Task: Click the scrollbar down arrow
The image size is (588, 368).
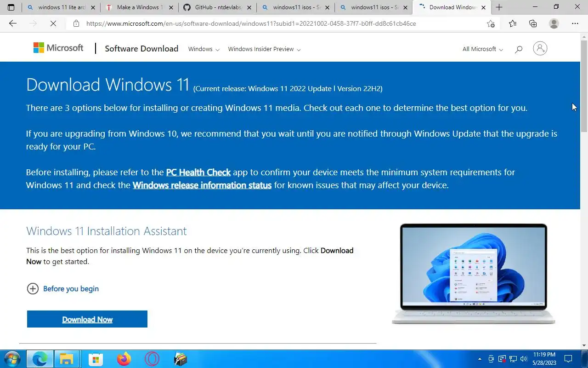Action: [x=584, y=345]
